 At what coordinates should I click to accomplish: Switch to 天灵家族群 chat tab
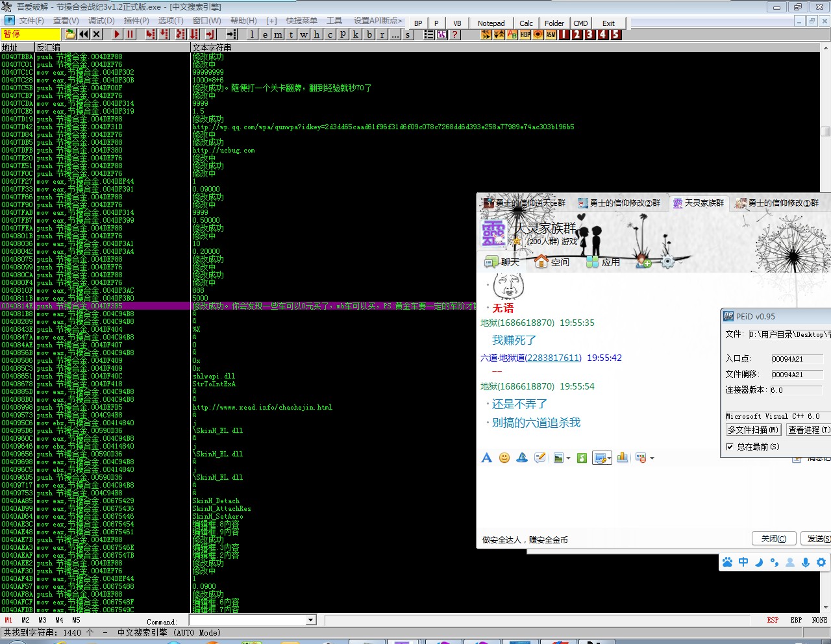[699, 203]
